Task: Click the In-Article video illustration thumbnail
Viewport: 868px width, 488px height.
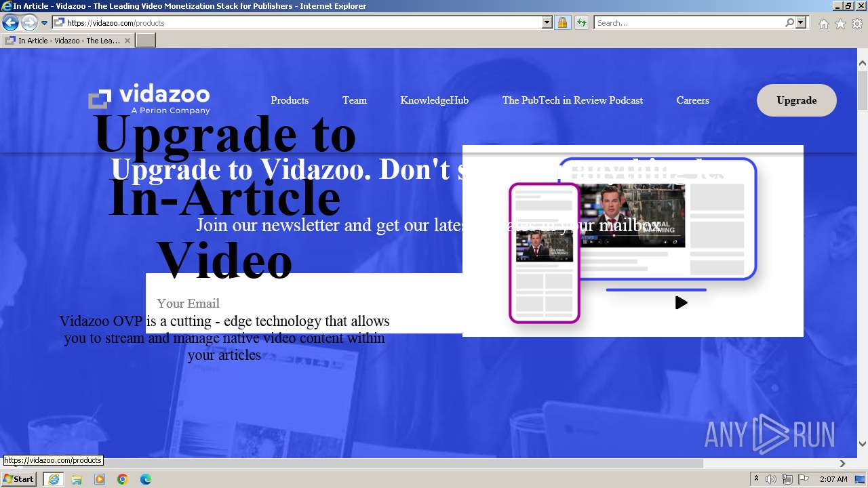Action: click(633, 241)
